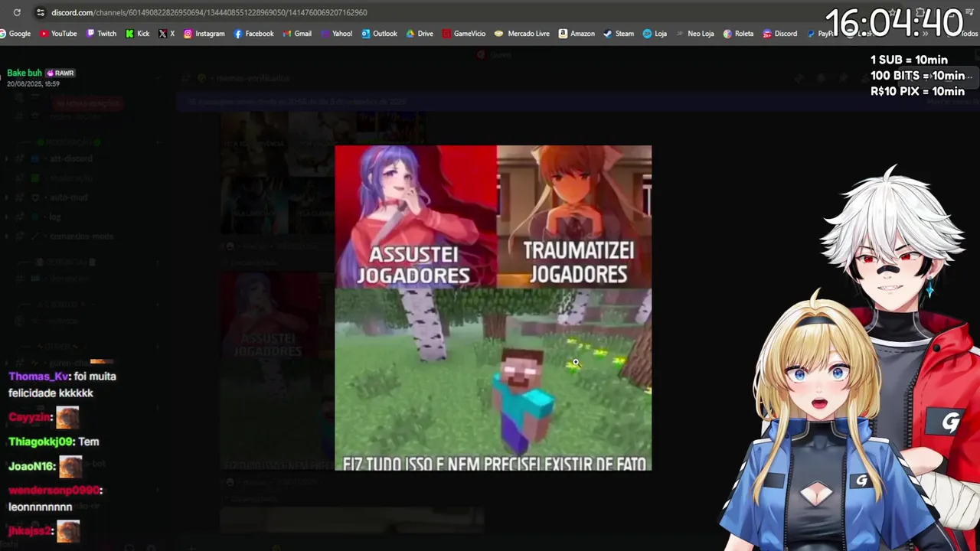980x551 pixels.
Task: Select the dimmed att-discord channel
Action: (71, 158)
